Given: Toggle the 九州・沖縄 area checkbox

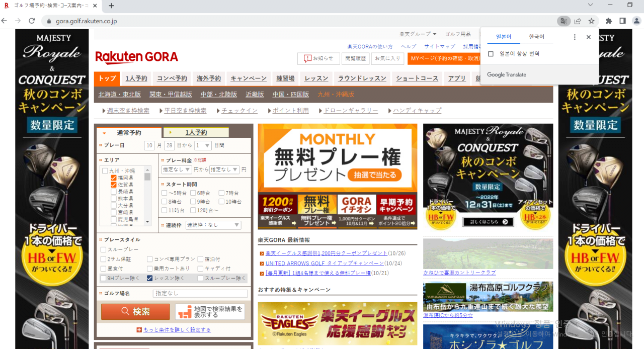Looking at the screenshot, I should 105,171.
